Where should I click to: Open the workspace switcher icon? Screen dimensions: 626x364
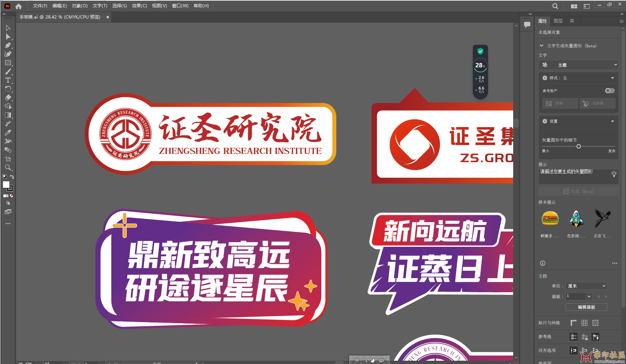[587, 6]
